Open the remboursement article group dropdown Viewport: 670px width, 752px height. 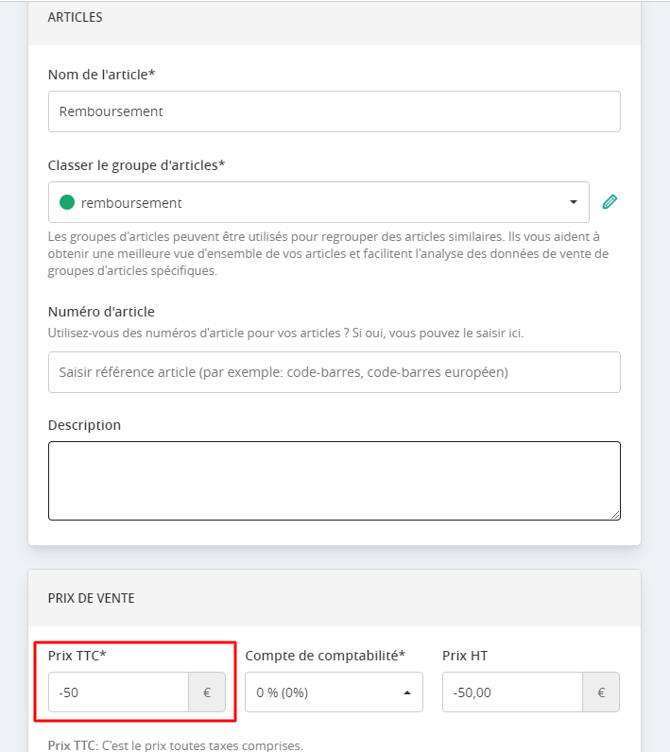(x=318, y=202)
